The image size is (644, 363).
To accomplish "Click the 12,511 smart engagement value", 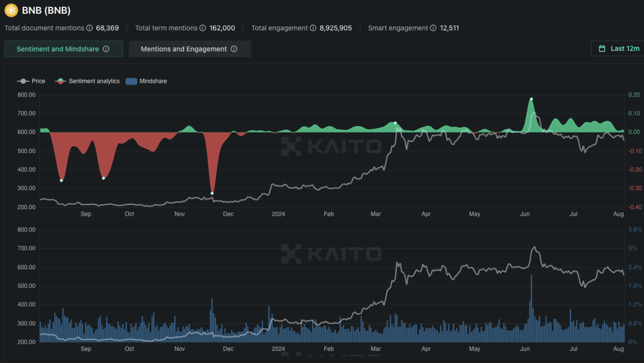I will (x=450, y=28).
